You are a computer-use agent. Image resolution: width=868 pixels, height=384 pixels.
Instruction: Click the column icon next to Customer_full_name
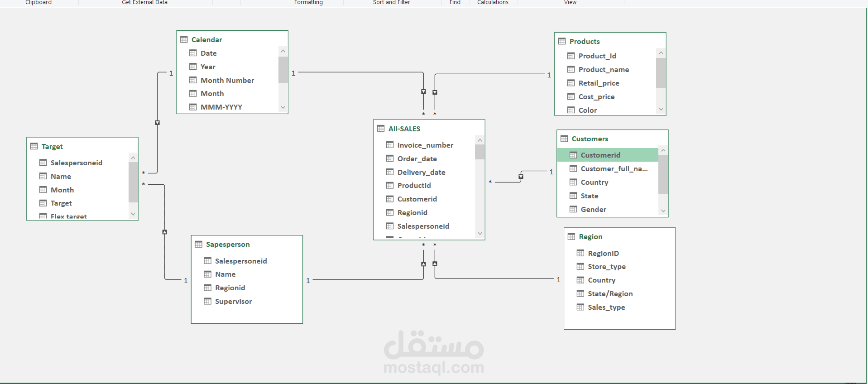click(573, 168)
